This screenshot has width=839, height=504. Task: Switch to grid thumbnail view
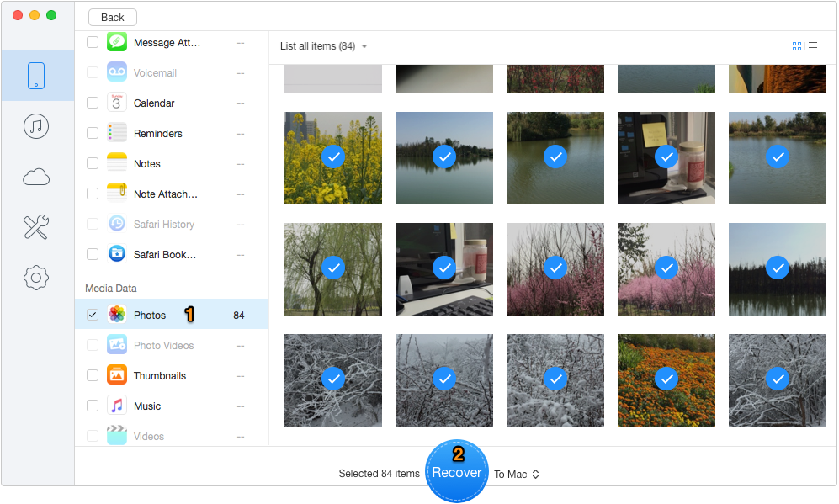tap(797, 46)
